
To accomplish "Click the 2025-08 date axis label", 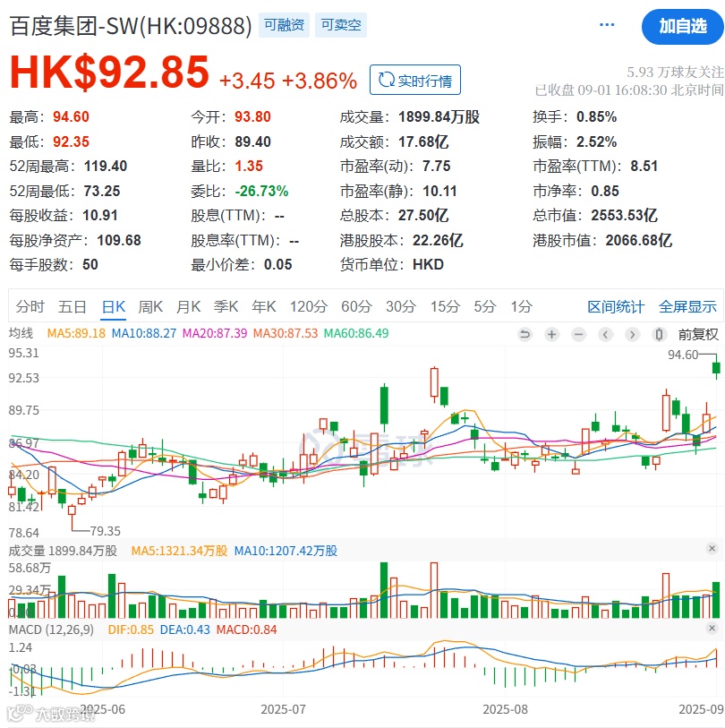I will pos(505,709).
